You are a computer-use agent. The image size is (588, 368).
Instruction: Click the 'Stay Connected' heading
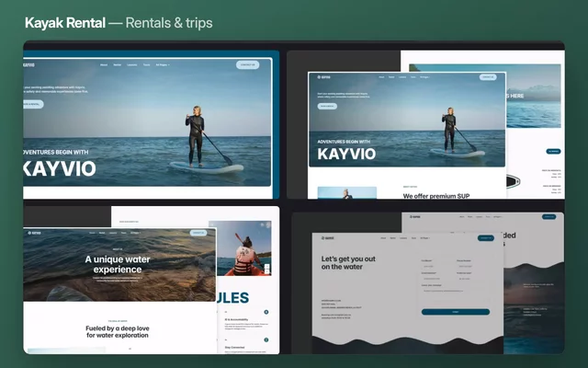click(234, 348)
